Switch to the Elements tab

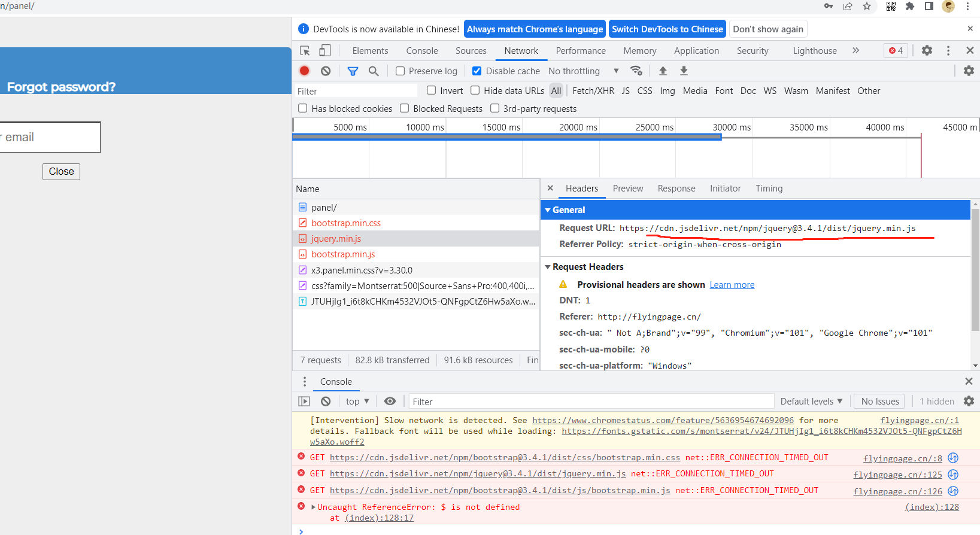(370, 51)
